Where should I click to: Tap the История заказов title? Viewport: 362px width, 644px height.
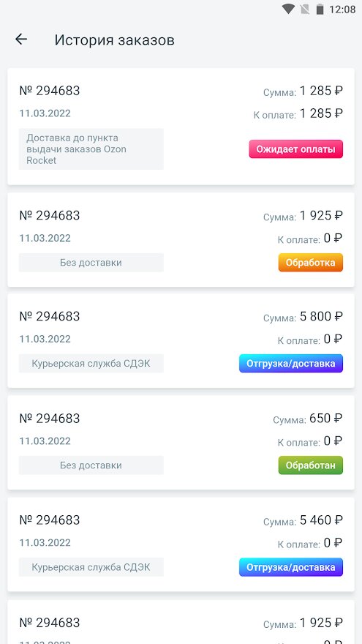(x=115, y=40)
